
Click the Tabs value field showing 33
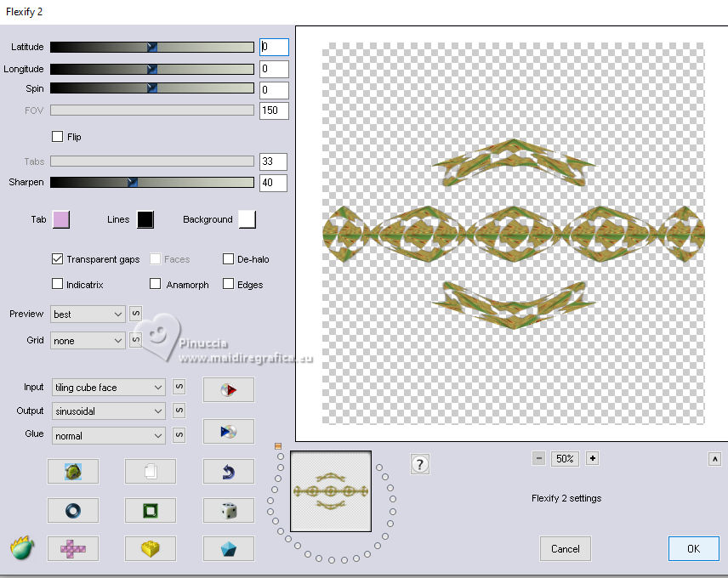click(273, 161)
